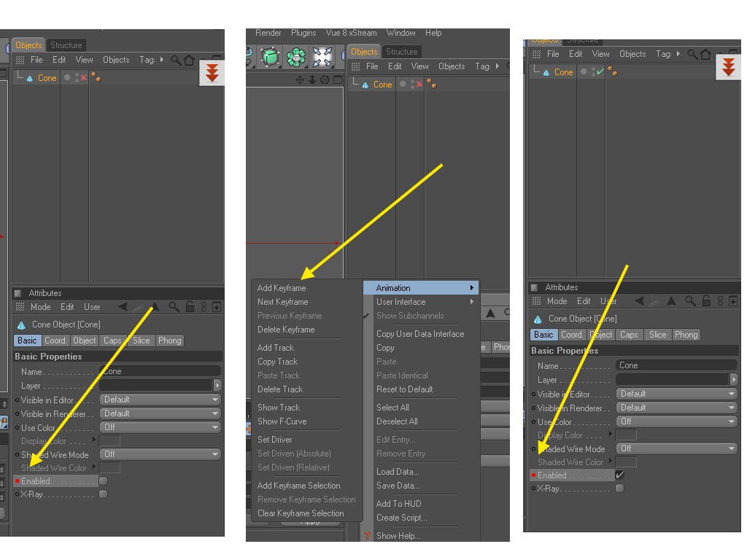Click the green Array object toolbar icon
The image size is (747, 560).
296,57
